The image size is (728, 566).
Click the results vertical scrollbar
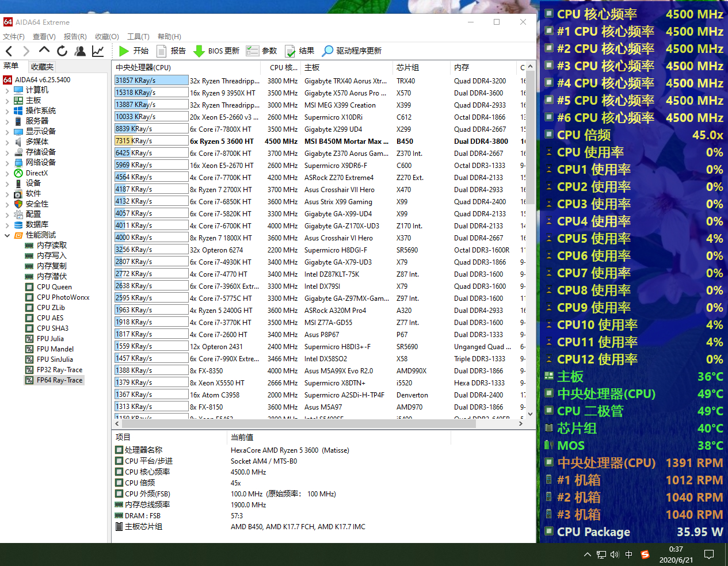tap(531, 138)
